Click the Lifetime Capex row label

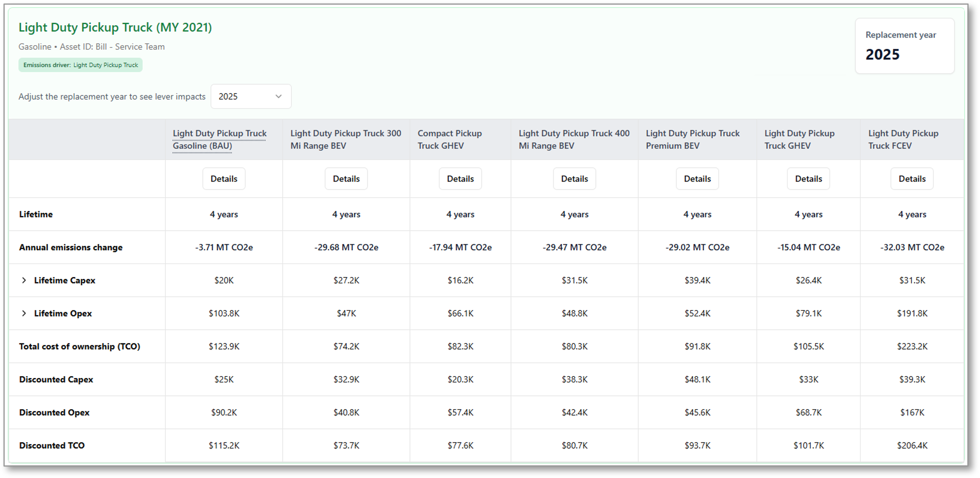(65, 280)
